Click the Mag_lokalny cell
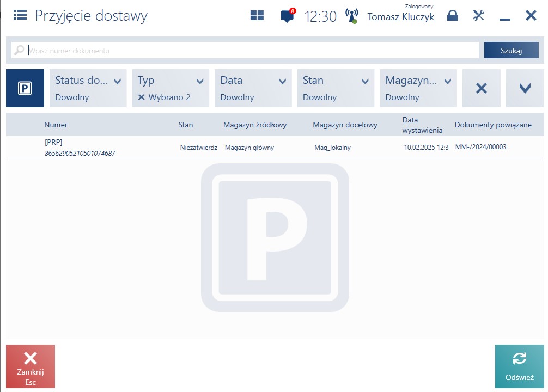Image resolution: width=548 pixels, height=392 pixels. [x=332, y=148]
